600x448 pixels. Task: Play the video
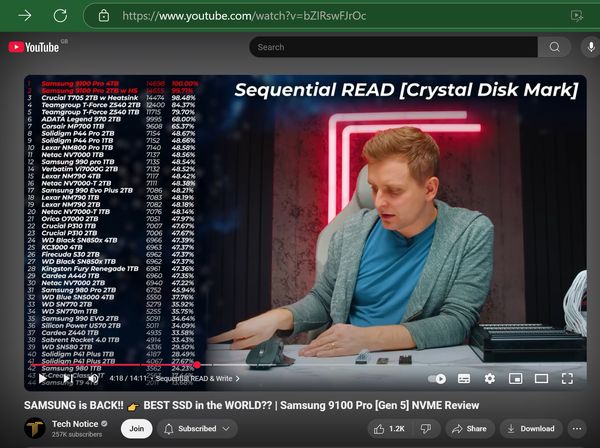coord(43,379)
